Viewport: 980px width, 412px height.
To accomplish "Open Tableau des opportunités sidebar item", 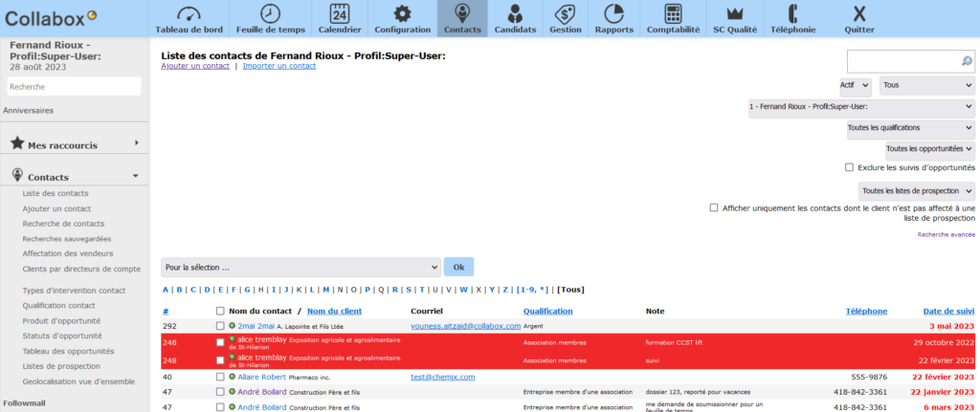I will tap(68, 351).
